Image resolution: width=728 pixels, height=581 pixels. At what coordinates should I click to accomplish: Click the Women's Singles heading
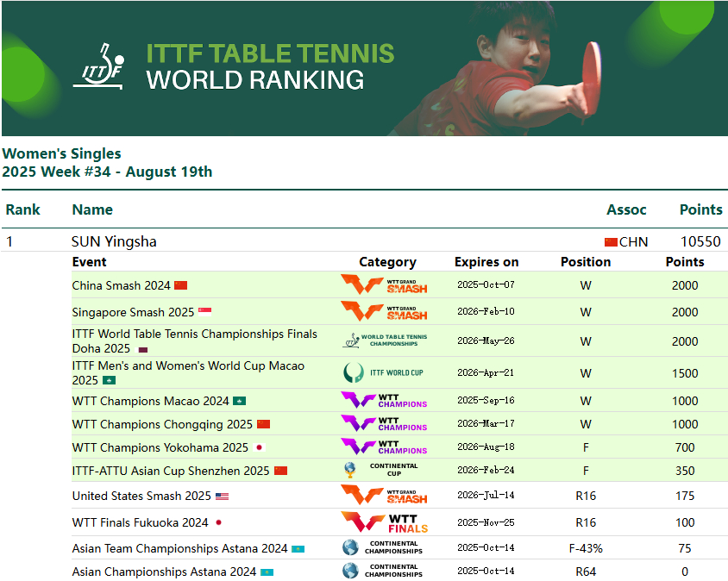click(x=61, y=153)
